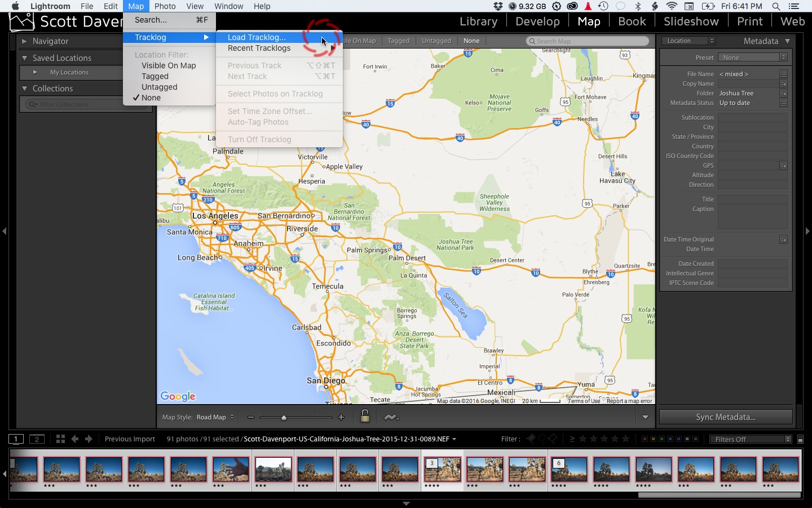Open the Location metadata set dropdown
Viewport: 812px width, 508px height.
click(690, 41)
